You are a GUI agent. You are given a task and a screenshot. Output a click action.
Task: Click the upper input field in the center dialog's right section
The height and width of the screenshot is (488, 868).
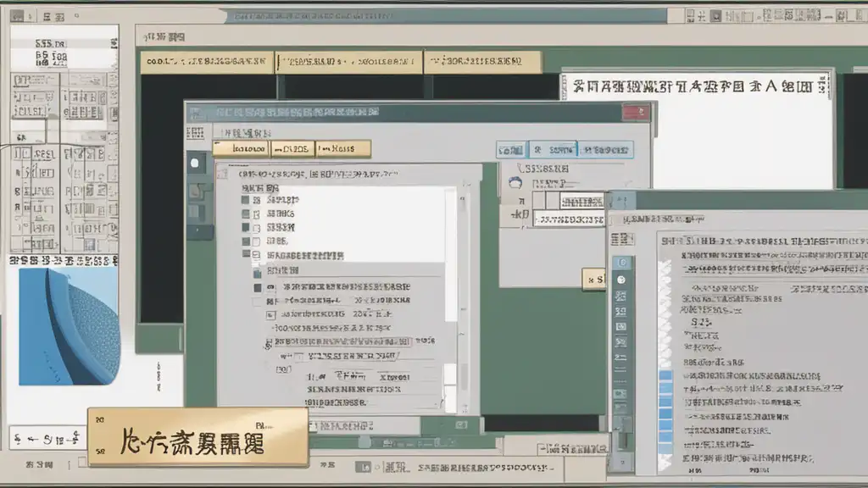(581, 202)
